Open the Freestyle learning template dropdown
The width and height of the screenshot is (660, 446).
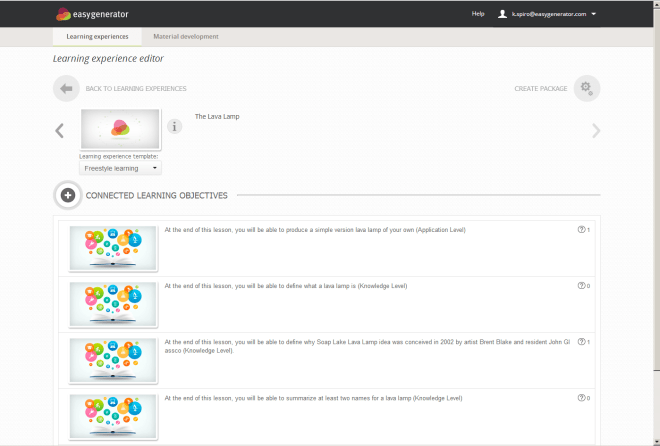click(x=120, y=168)
